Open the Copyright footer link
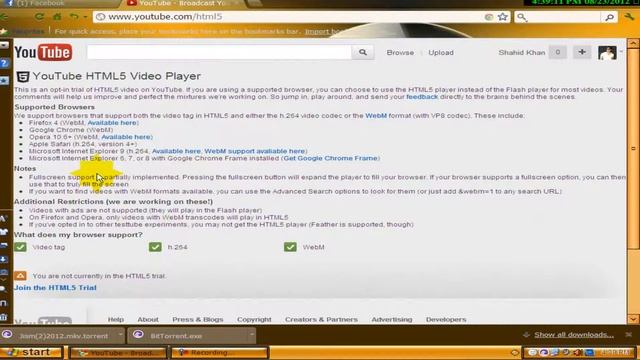Image resolution: width=640 pixels, height=360 pixels. point(254,320)
